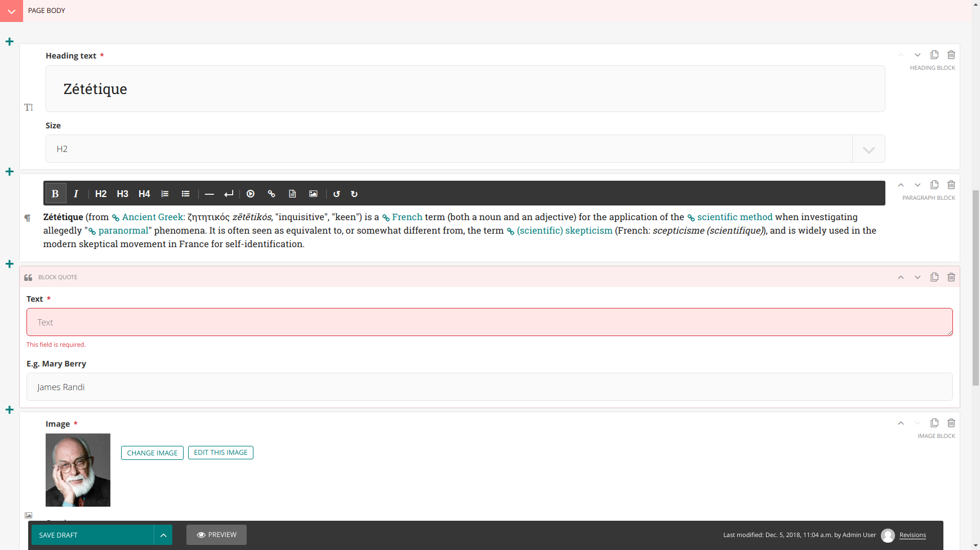980x550 pixels.
Task: Insert a document link from the toolbar
Action: tap(292, 194)
